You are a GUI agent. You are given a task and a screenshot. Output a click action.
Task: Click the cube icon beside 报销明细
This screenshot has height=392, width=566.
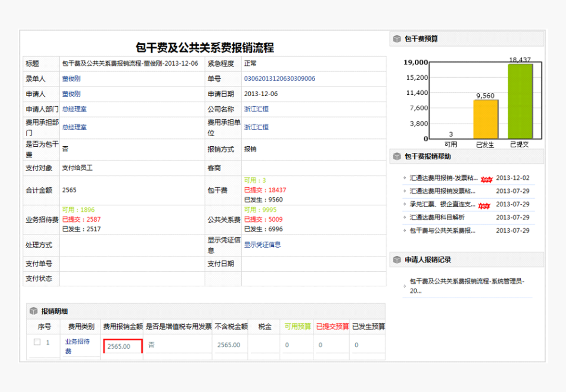click(x=33, y=311)
